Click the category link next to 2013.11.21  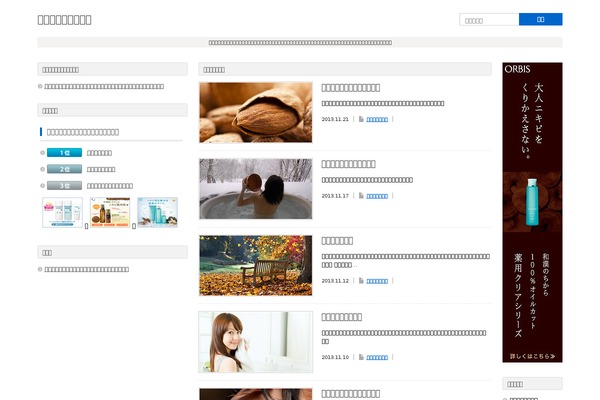(377, 119)
